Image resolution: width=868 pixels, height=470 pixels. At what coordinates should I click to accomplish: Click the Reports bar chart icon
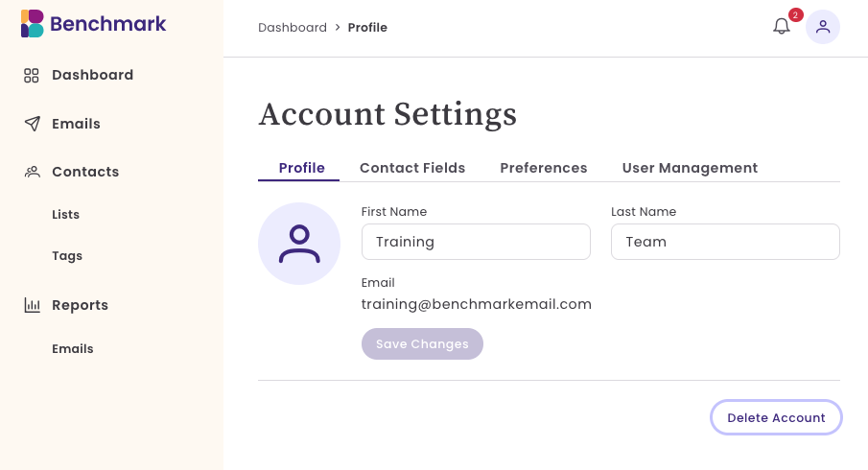(x=32, y=305)
